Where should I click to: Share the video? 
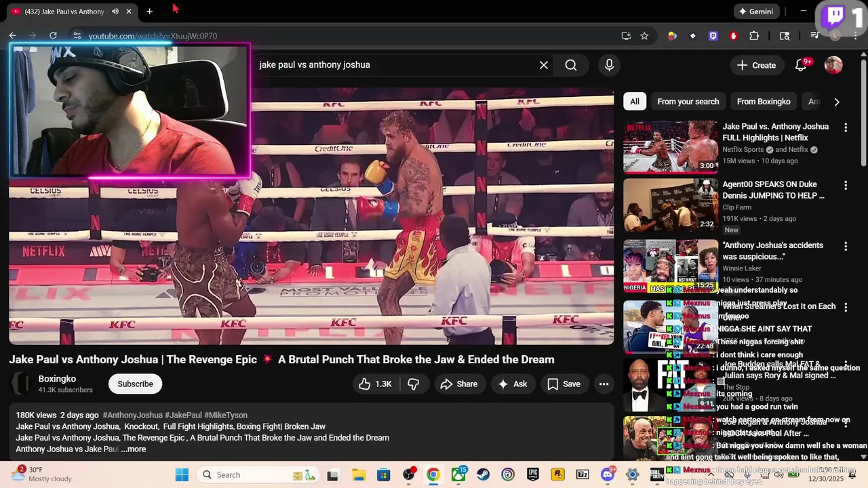459,384
